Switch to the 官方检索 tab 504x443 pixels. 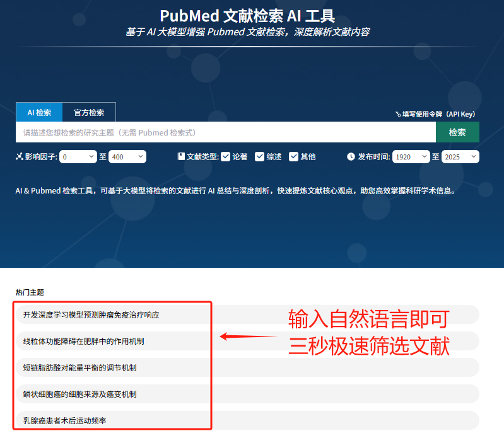point(89,112)
